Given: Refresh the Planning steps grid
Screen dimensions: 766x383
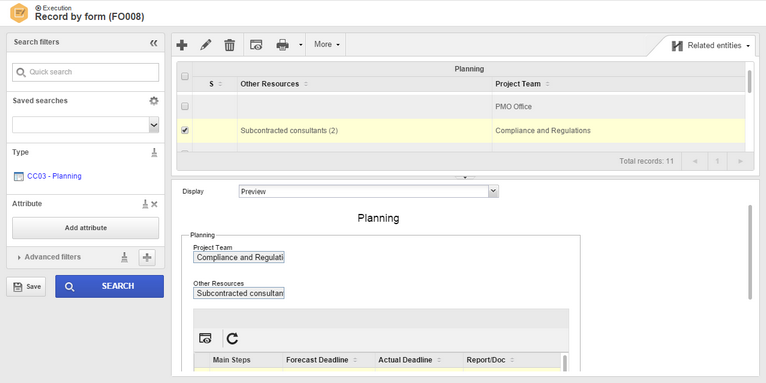Looking at the screenshot, I should coord(232,338).
